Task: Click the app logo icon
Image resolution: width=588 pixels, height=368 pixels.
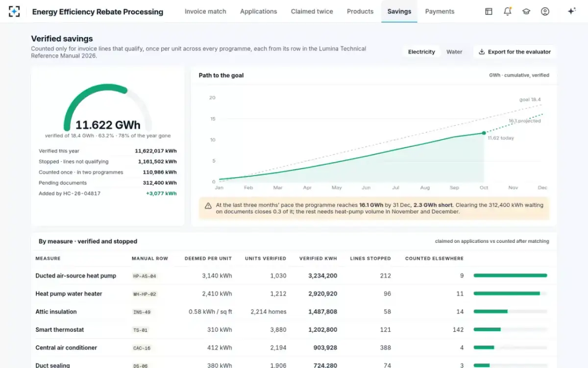Action: (x=14, y=11)
